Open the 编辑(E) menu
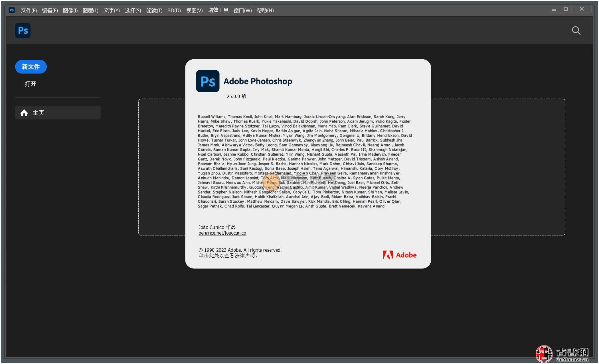The image size is (599, 364). coord(50,11)
